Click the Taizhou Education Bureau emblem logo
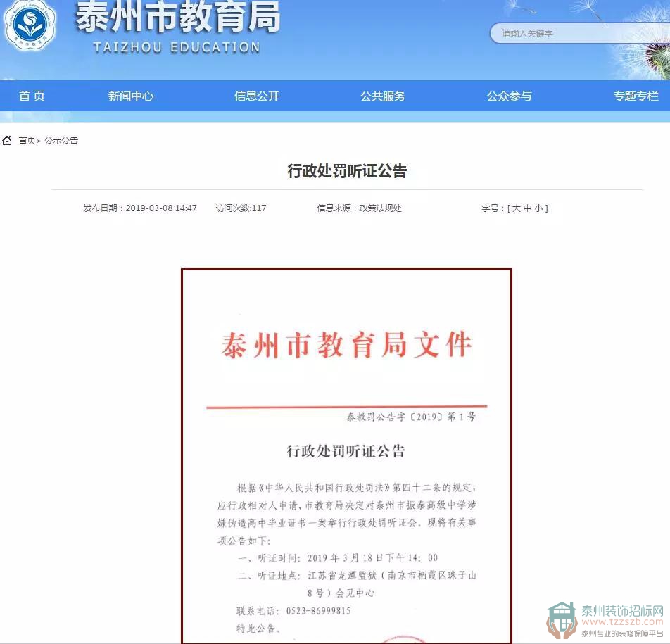The image size is (670, 644). click(x=30, y=25)
